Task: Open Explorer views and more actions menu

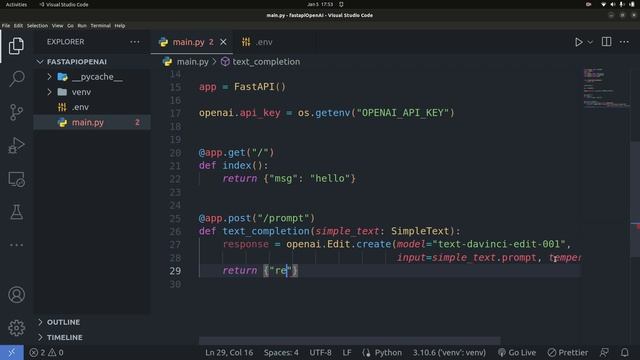Action: click(x=135, y=42)
